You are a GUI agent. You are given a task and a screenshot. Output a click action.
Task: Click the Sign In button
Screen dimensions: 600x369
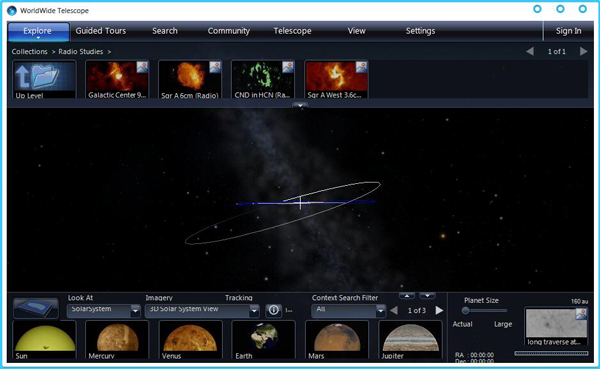point(568,31)
